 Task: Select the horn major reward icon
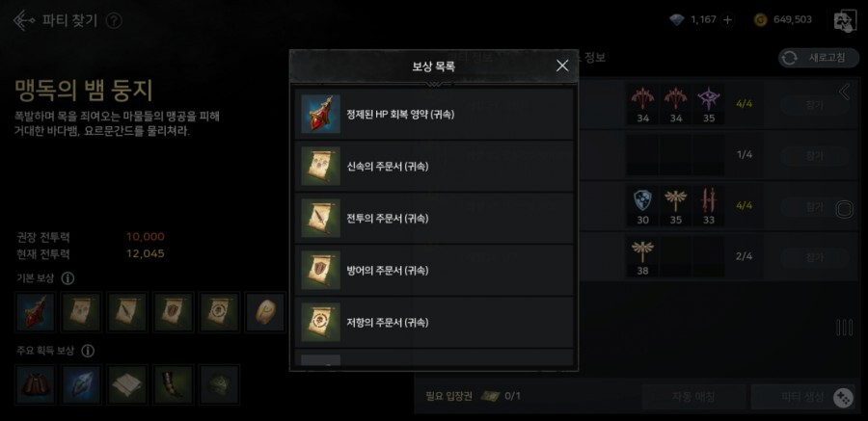[x=174, y=384]
